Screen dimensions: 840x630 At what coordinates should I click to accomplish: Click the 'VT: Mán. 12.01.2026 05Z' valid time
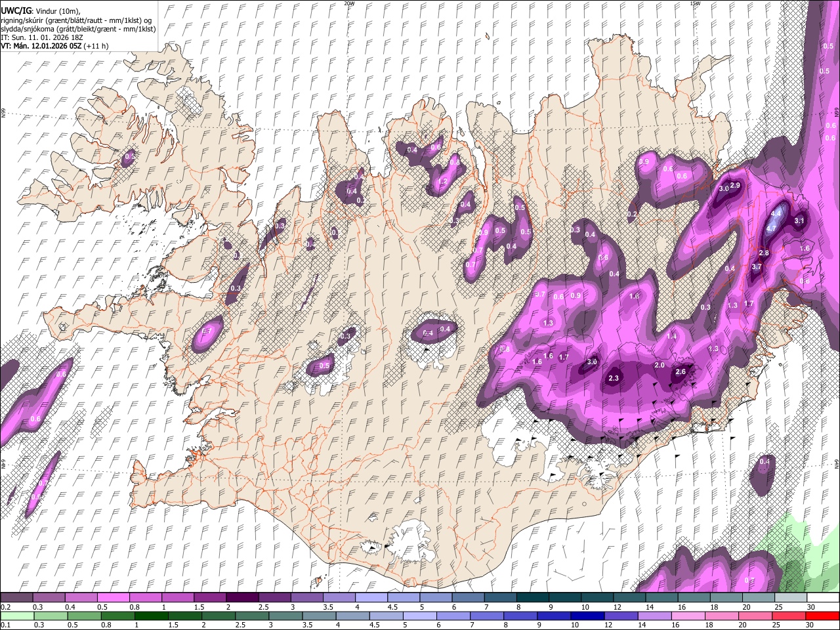tap(41, 46)
